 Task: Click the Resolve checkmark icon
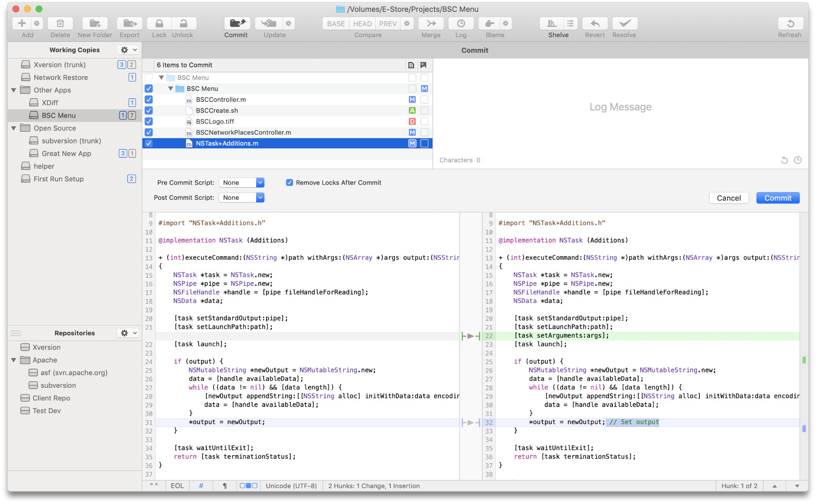tap(625, 24)
